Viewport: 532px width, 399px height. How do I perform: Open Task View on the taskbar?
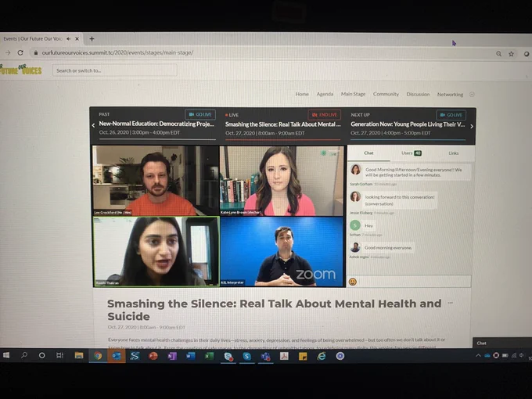pos(59,355)
